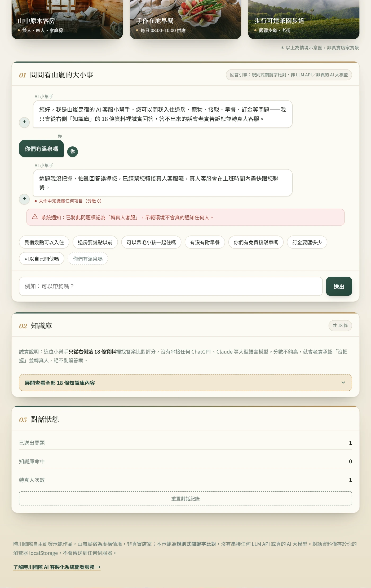371x588 pixels.
Task: Click the user message bubble 你們有溫泉嗎
Action: click(41, 149)
